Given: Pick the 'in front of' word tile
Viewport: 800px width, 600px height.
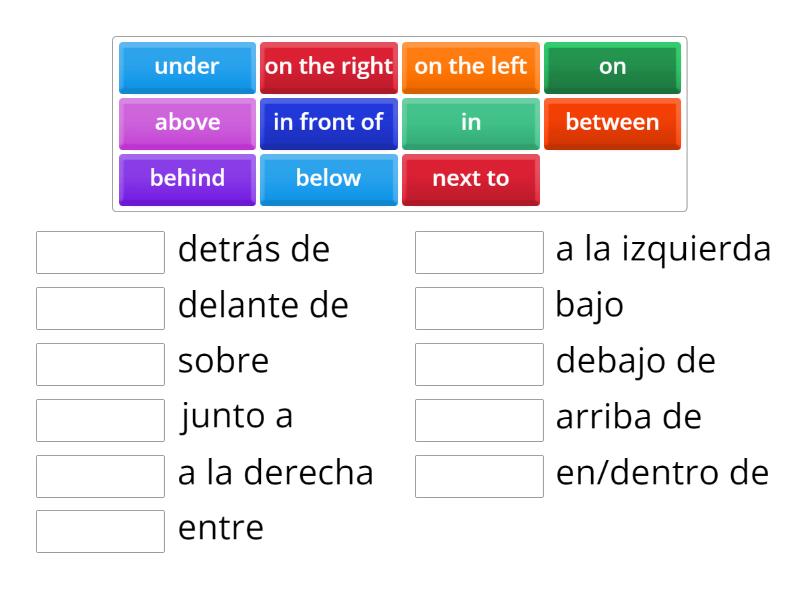Looking at the screenshot, I should (328, 123).
